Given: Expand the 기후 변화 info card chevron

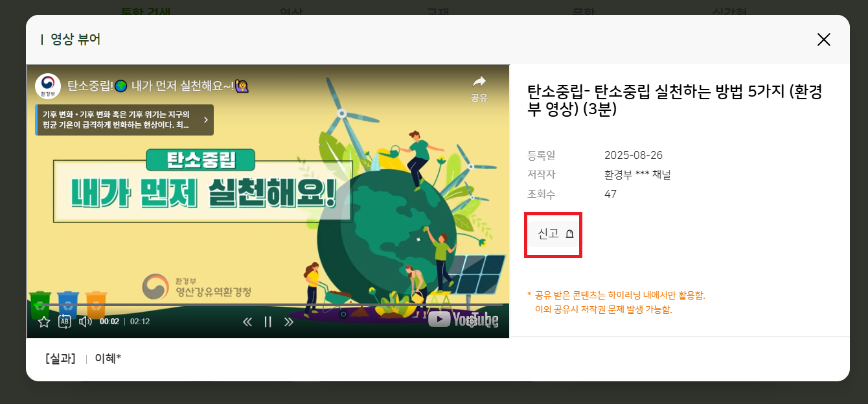Looking at the screenshot, I should [x=205, y=120].
